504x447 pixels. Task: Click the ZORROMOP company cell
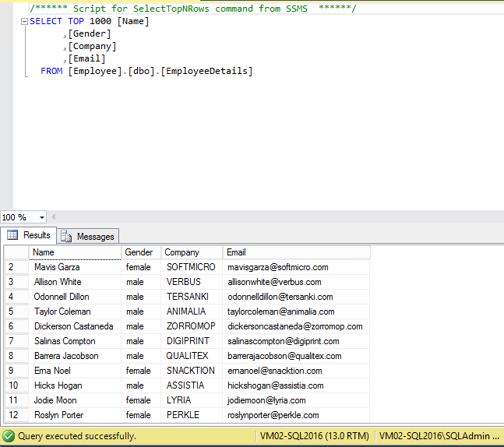tap(191, 326)
